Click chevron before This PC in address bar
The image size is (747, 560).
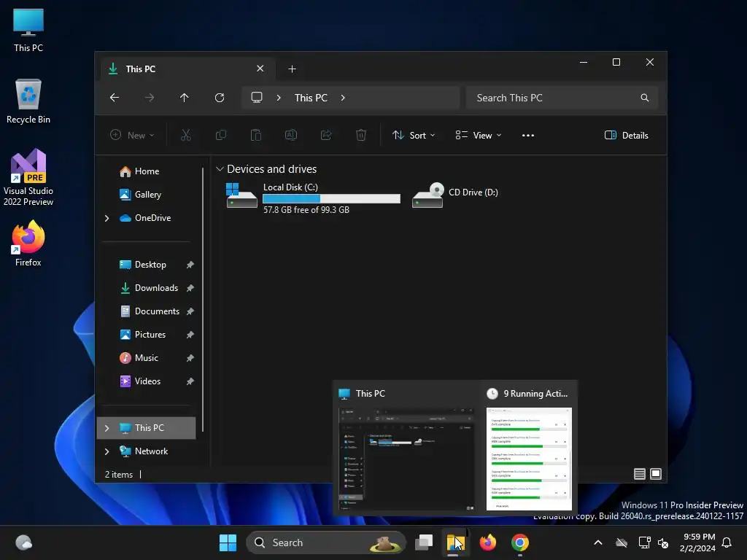279,98
